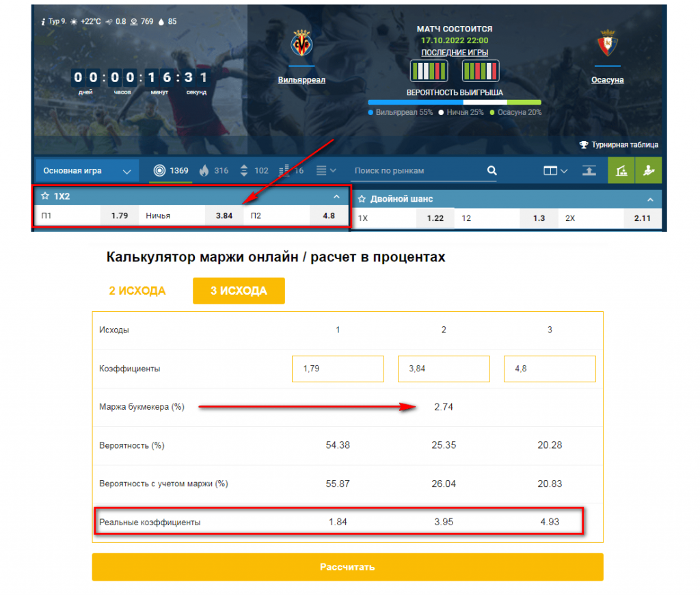Image resolution: width=700 pixels, height=595 pixels.
Task: Click the first coefficient field with 1,79
Action: tap(338, 369)
